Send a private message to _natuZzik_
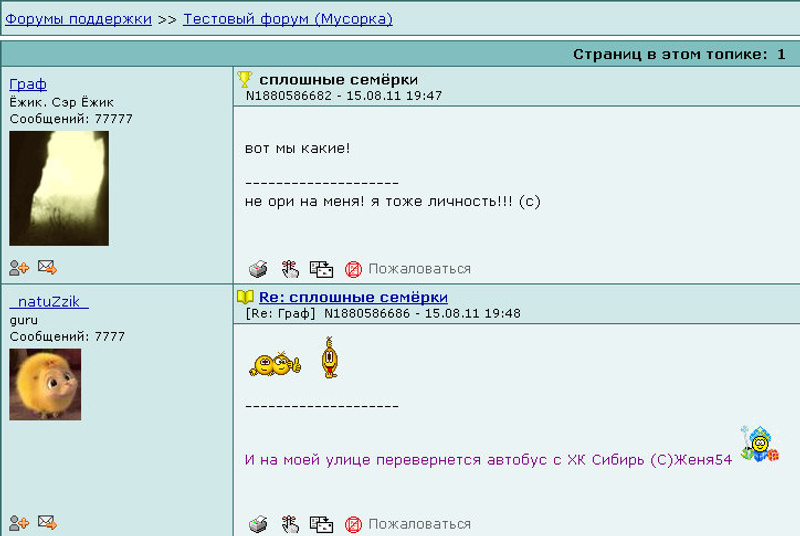Image resolution: width=800 pixels, height=536 pixels. 47,522
